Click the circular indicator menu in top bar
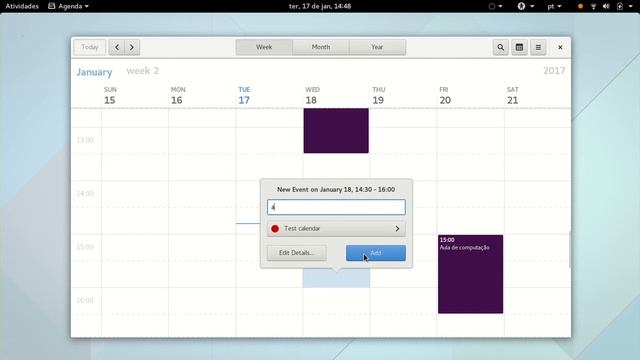The height and width of the screenshot is (360, 640). tap(496, 6)
